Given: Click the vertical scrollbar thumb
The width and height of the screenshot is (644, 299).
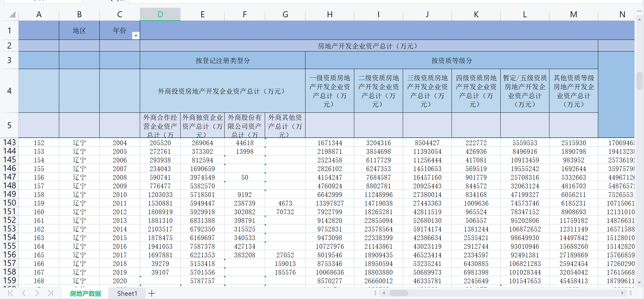Looking at the screenshot, I should tap(639, 81).
